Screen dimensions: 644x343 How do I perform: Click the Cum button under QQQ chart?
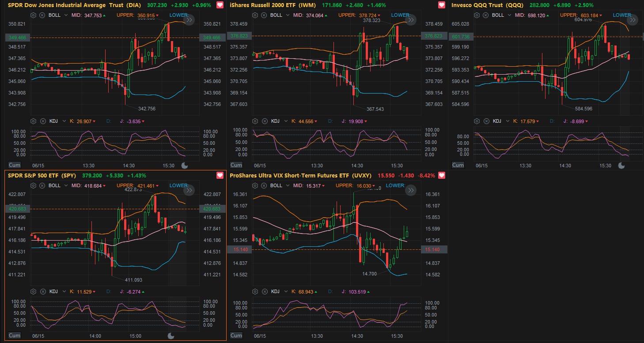(458, 165)
